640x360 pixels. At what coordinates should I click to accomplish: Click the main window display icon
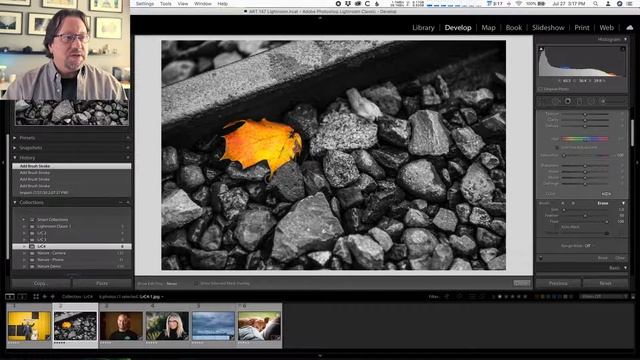pos(10,297)
